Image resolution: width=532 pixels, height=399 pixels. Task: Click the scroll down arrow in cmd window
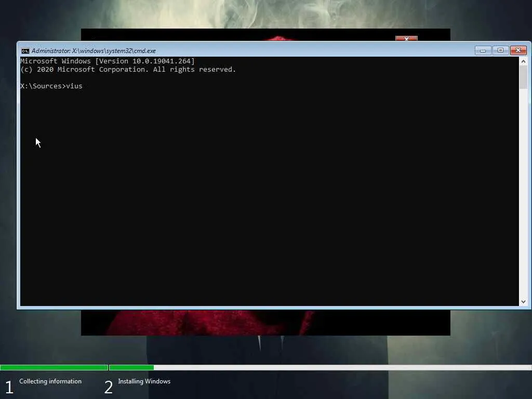[x=523, y=302]
